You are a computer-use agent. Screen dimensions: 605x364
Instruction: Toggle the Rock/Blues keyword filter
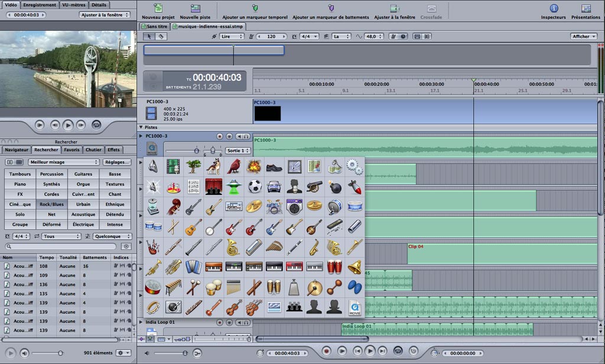coord(52,204)
